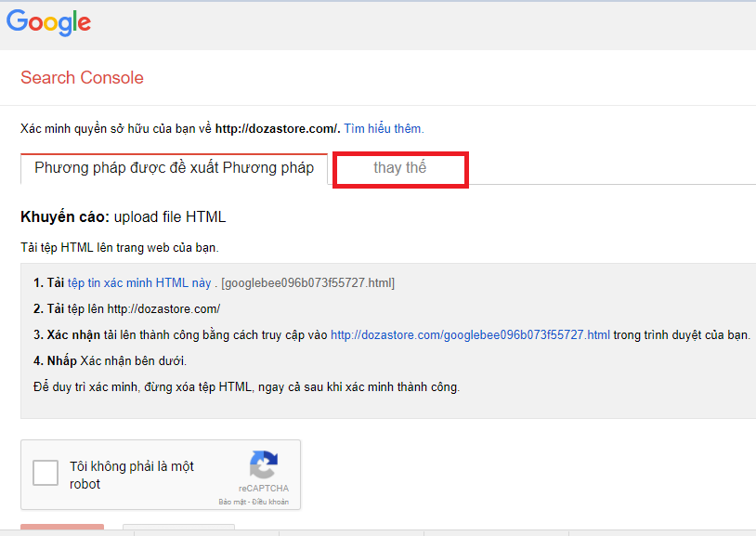This screenshot has height=536, width=756.
Task: Click step "4. Nhấp Xác nhận bên dưới."
Action: 110,360
